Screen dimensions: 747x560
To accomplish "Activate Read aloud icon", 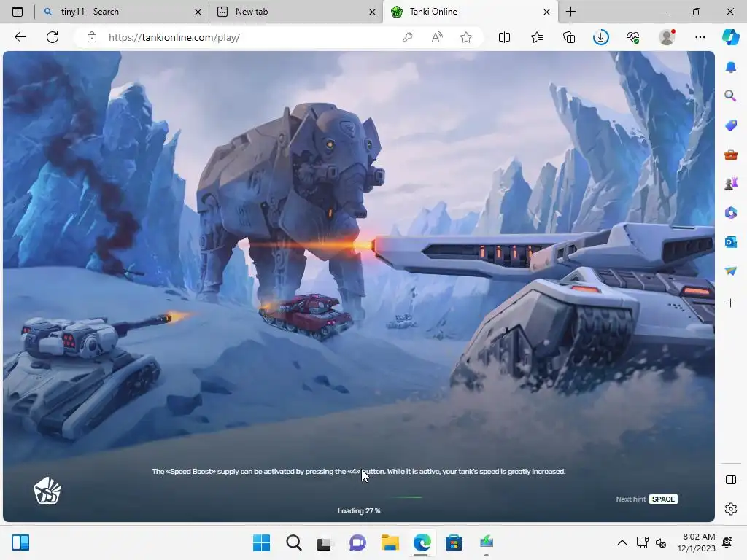I will tap(437, 37).
